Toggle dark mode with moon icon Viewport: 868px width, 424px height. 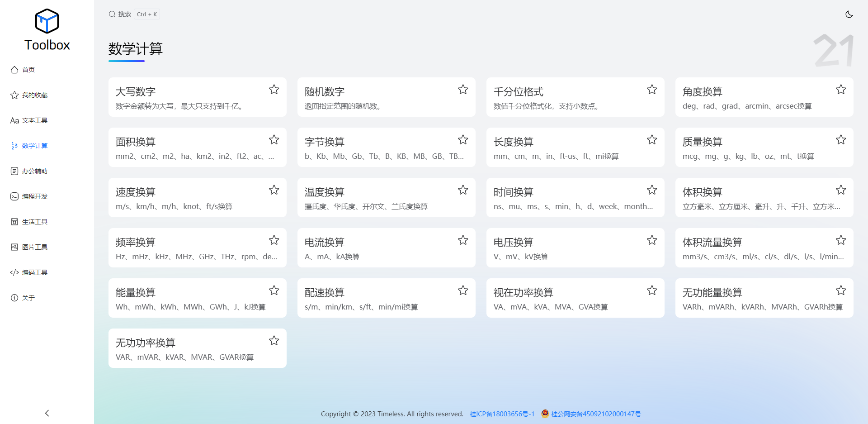tap(849, 14)
